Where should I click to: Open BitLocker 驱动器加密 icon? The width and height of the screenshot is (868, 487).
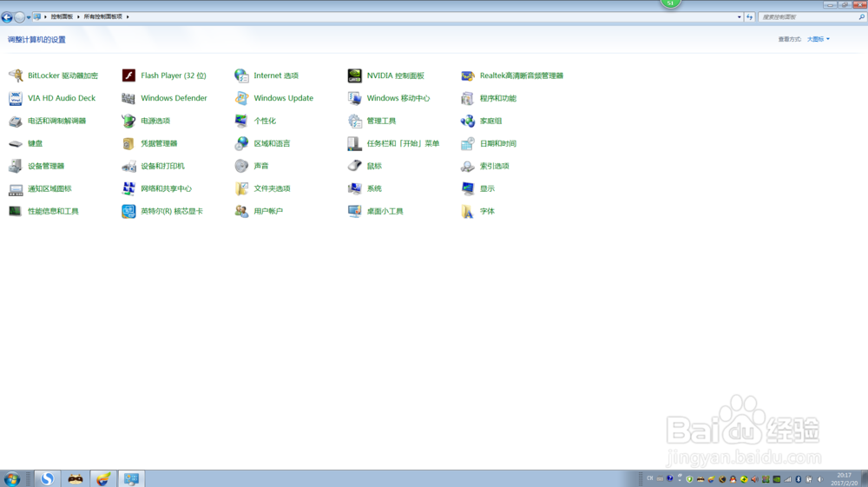[16, 76]
